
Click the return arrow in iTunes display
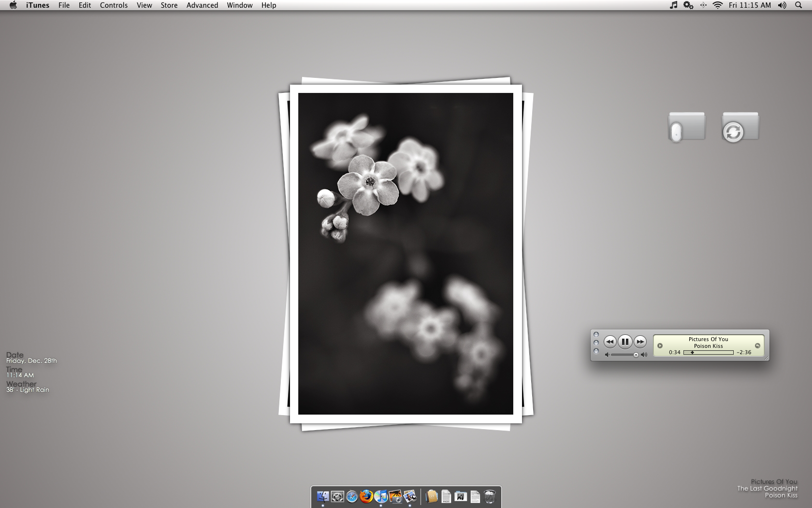pos(757,345)
